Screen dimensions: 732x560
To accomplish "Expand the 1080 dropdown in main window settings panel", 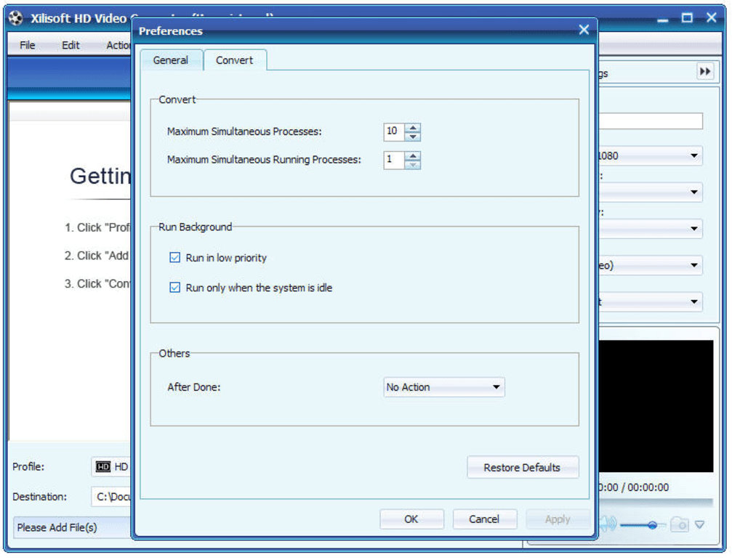I will pyautogui.click(x=651, y=155).
